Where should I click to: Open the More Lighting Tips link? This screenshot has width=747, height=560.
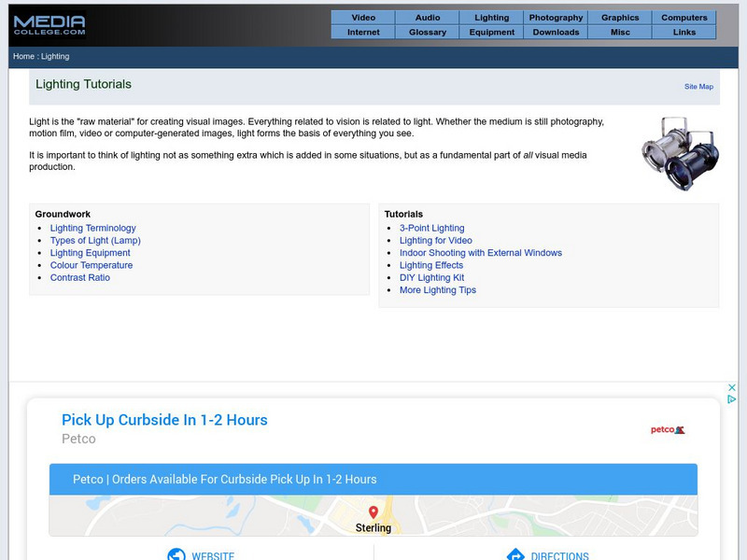point(438,290)
